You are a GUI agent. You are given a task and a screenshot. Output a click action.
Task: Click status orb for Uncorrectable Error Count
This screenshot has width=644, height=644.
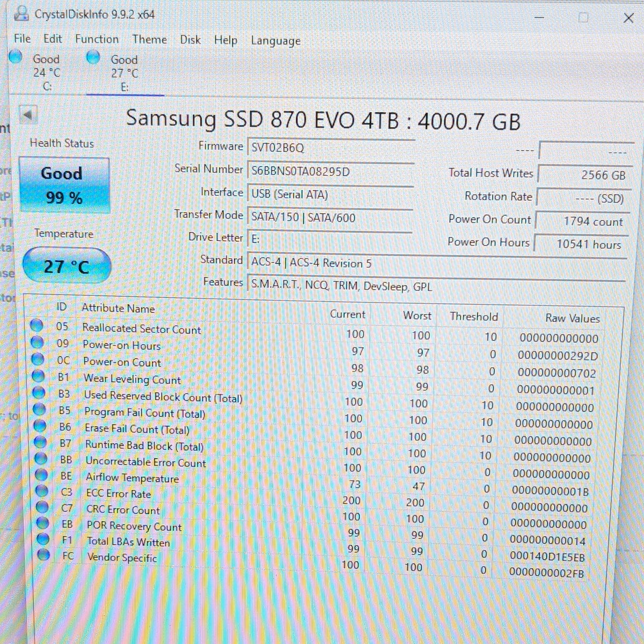41,459
